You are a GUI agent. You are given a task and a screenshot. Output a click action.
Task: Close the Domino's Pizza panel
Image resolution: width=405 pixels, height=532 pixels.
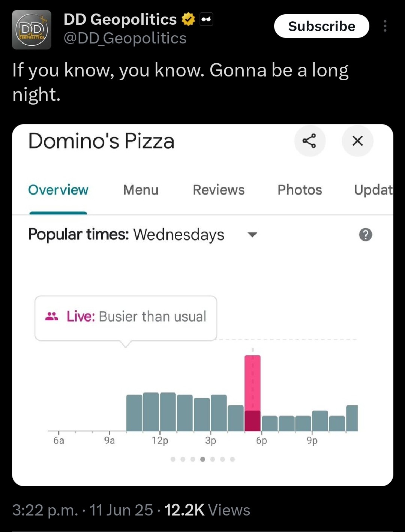pos(358,141)
